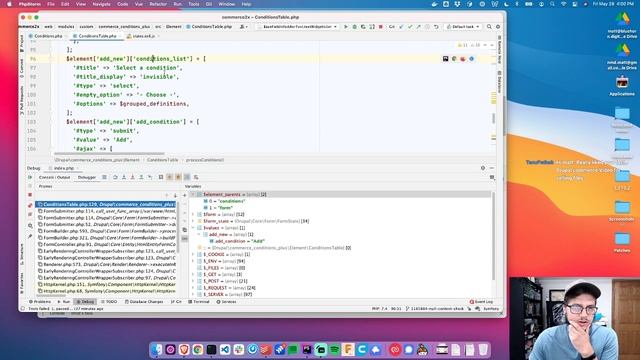Open the run configuration dropdown

297,27
